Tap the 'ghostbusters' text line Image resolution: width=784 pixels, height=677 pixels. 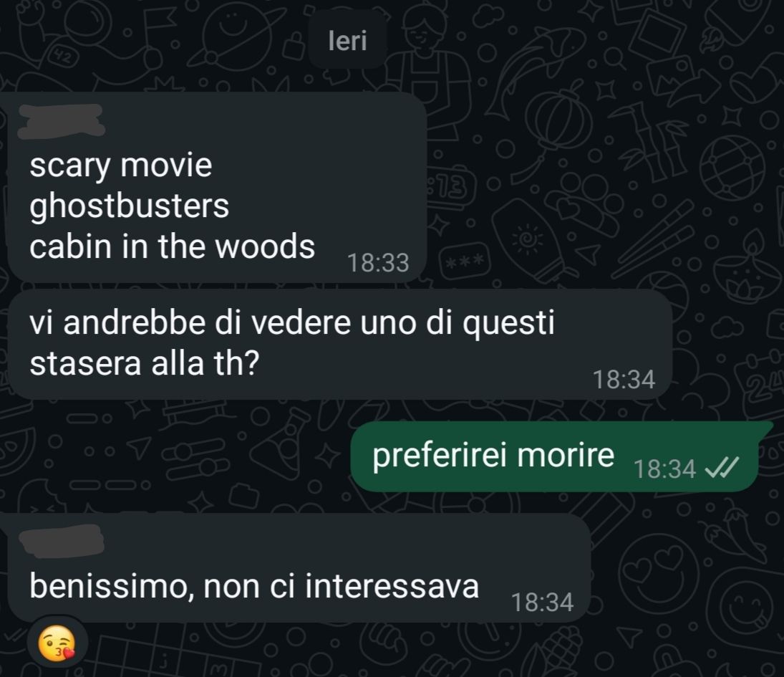pyautogui.click(x=129, y=206)
